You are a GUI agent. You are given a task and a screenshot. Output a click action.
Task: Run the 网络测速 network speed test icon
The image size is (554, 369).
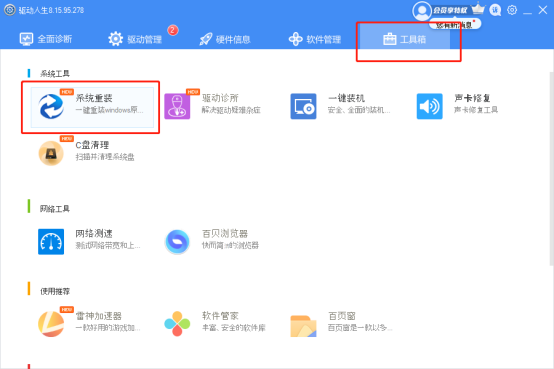[51, 242]
